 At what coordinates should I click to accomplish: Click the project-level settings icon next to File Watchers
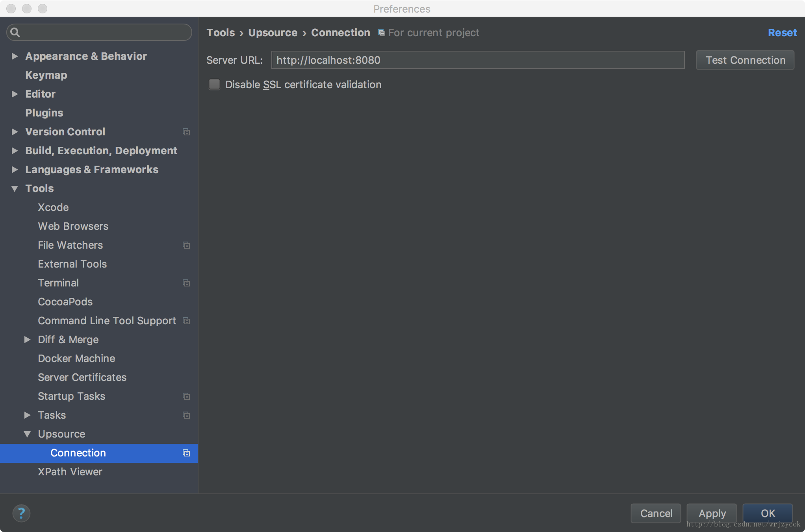[186, 244]
